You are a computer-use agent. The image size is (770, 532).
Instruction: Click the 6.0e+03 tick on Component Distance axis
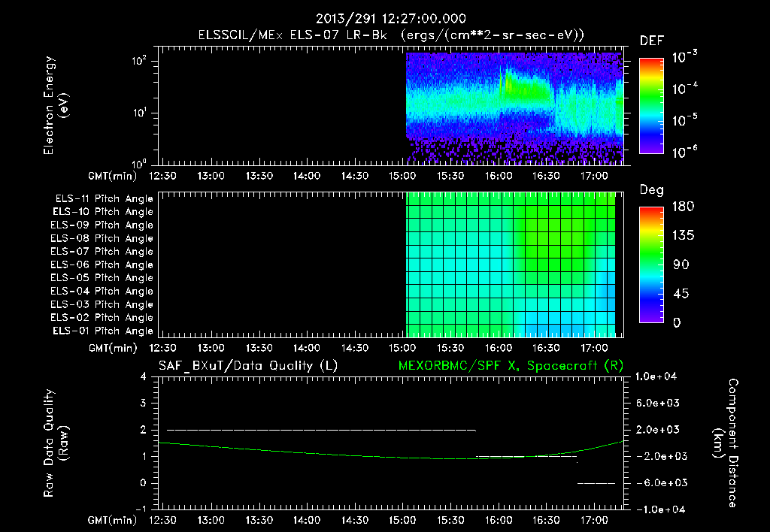point(658,403)
